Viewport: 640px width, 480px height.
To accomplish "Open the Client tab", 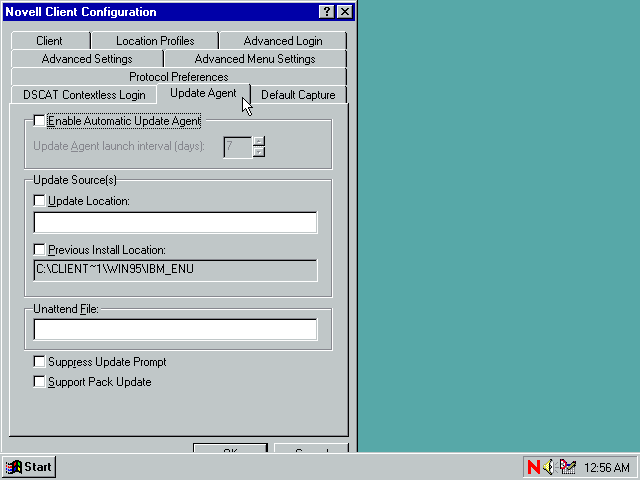I will coord(51,41).
